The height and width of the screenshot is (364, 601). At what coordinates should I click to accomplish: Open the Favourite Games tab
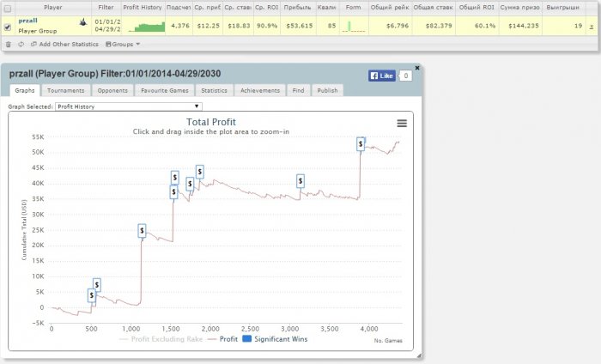165,90
